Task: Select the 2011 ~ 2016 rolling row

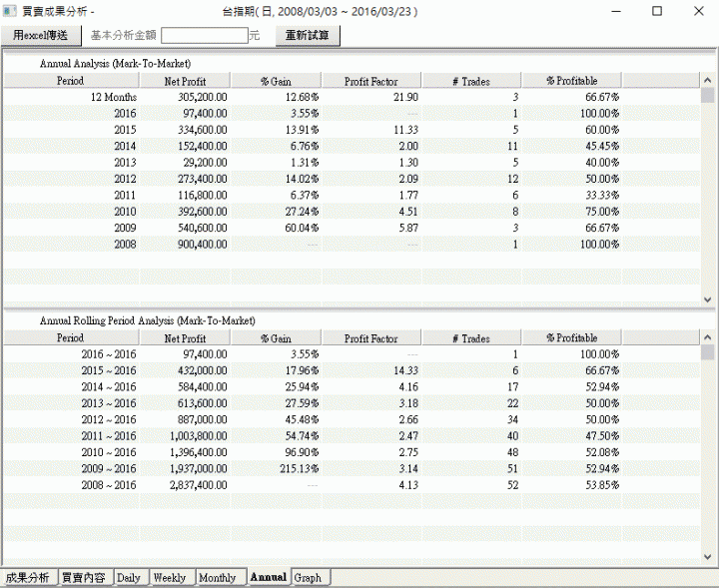Action: (352, 436)
